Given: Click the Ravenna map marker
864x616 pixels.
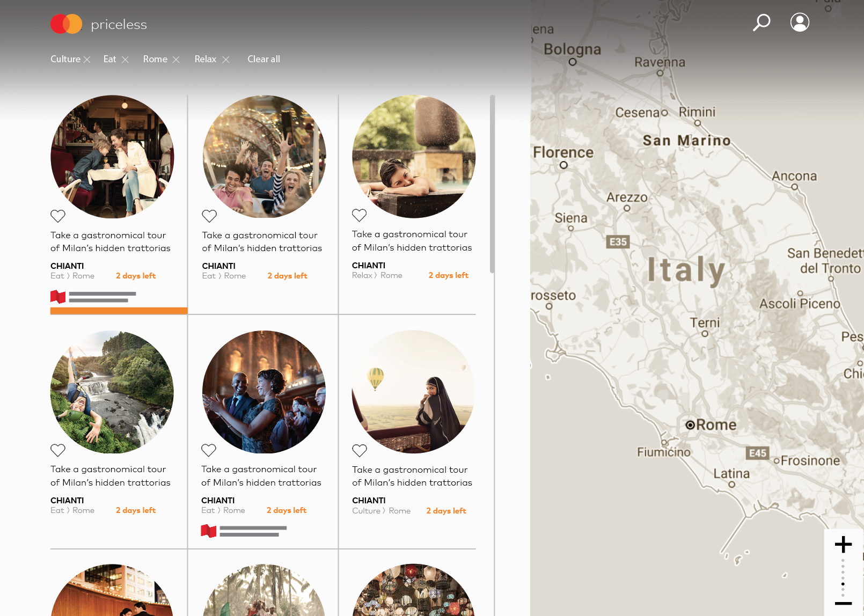Looking at the screenshot, I should pyautogui.click(x=660, y=73).
